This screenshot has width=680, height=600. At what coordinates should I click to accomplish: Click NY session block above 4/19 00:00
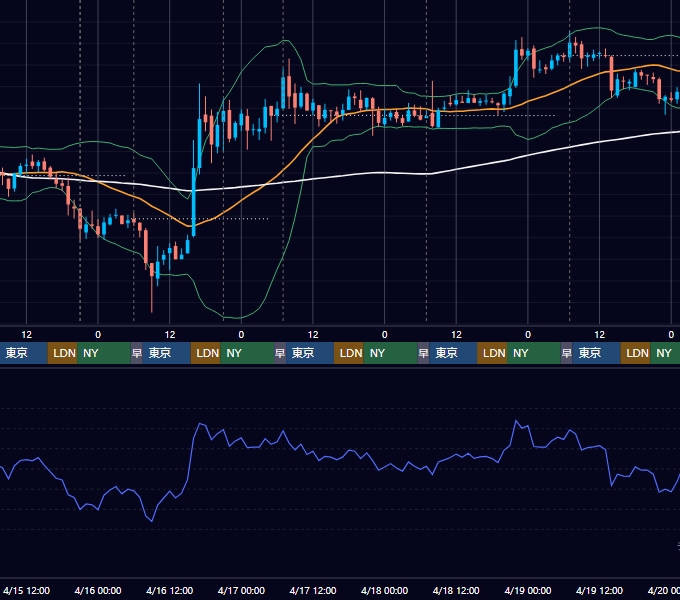[x=533, y=353]
